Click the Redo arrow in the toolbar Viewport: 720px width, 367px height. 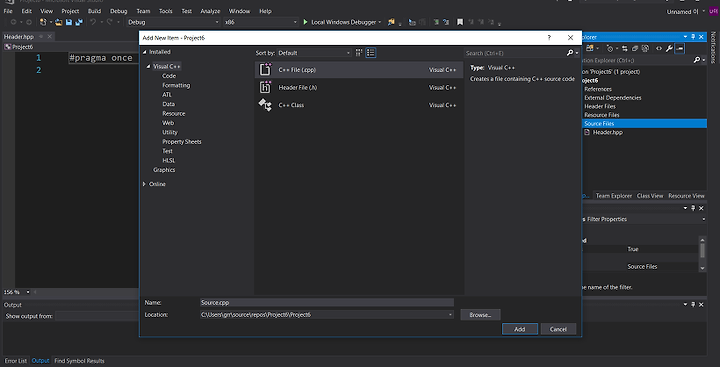[110, 22]
